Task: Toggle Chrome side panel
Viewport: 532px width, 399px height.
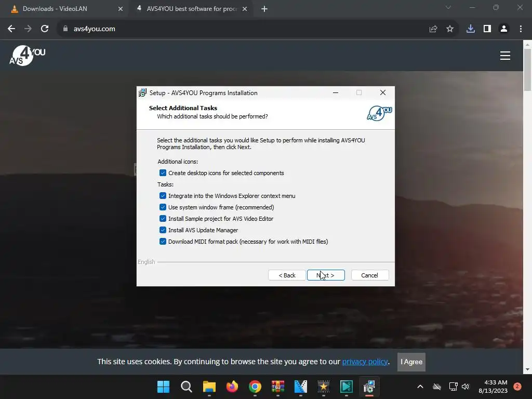Action: [x=487, y=29]
